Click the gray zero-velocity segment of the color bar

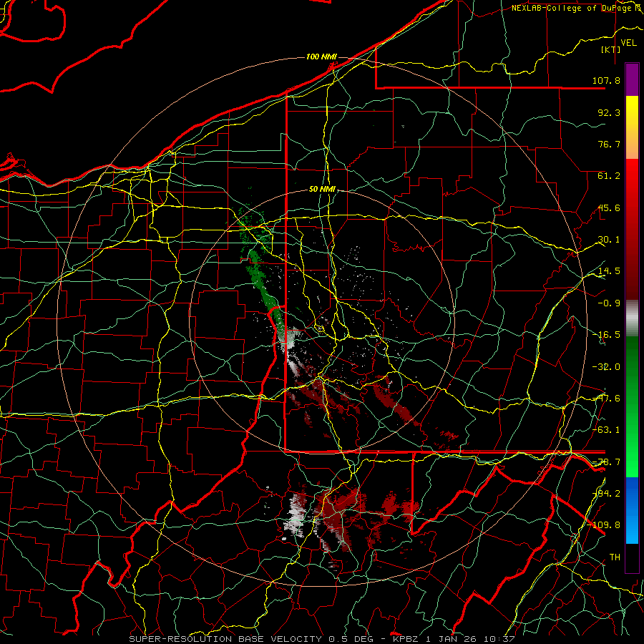pos(632,318)
